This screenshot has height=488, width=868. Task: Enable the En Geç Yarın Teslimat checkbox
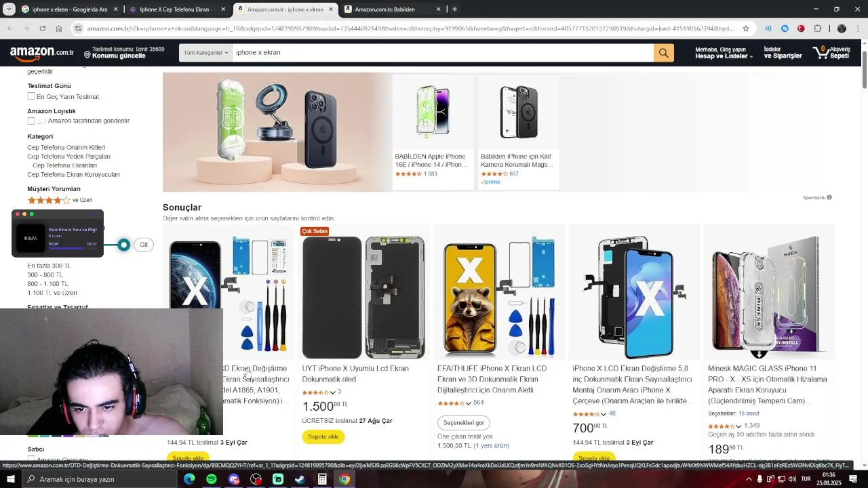pos(31,96)
